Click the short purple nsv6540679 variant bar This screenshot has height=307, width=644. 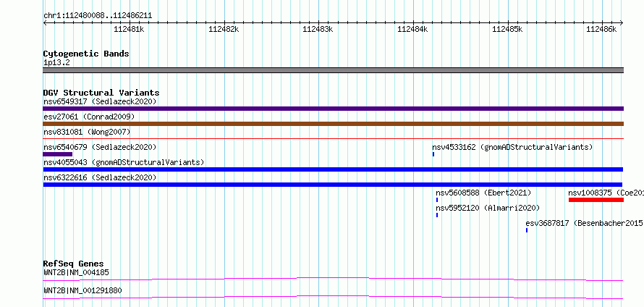pyautogui.click(x=57, y=154)
